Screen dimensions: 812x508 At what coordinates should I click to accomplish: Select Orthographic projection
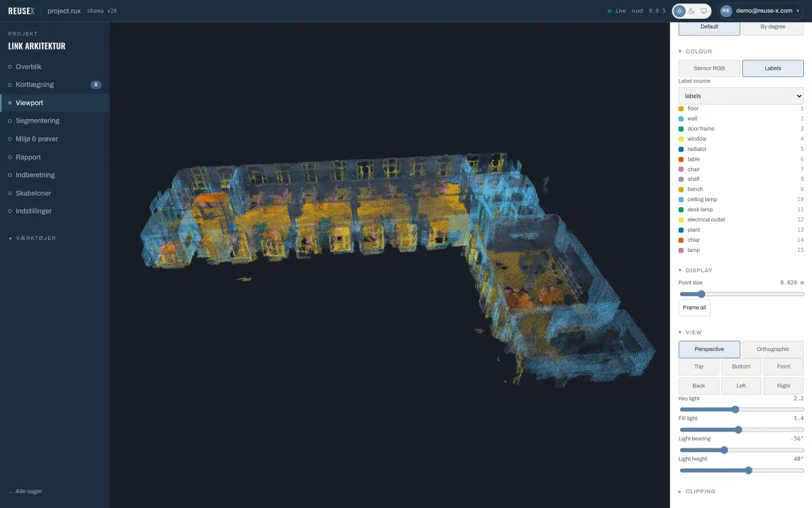(x=773, y=350)
